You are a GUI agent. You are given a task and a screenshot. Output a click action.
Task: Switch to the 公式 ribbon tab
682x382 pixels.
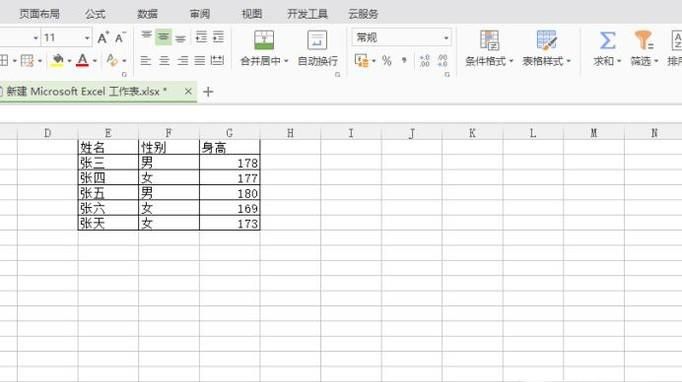(x=95, y=14)
